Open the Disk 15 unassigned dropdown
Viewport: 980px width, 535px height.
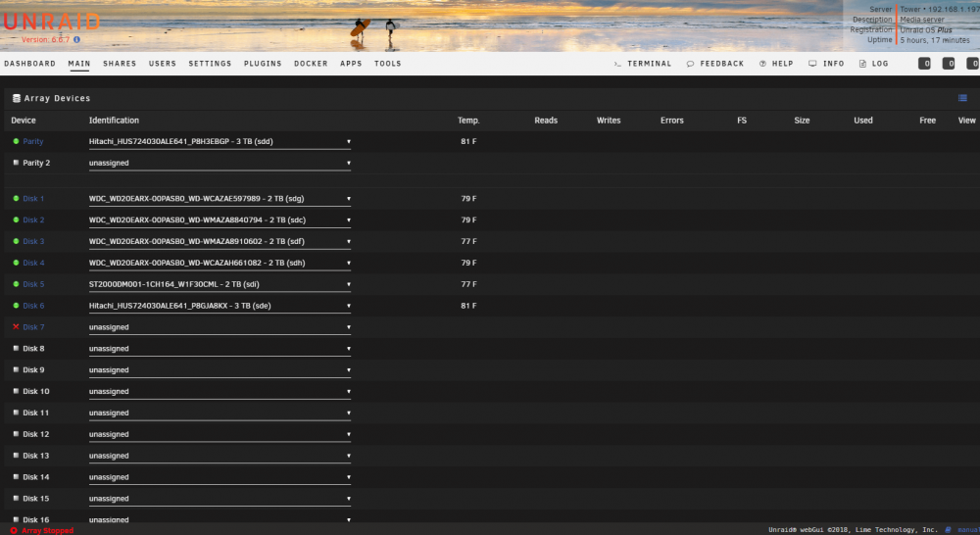click(220, 499)
